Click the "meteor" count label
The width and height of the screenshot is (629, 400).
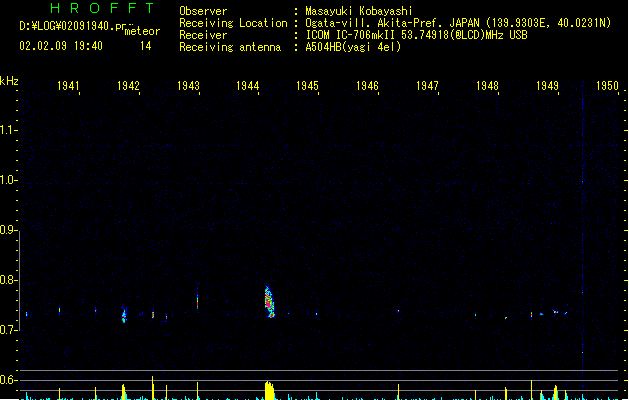click(x=142, y=31)
